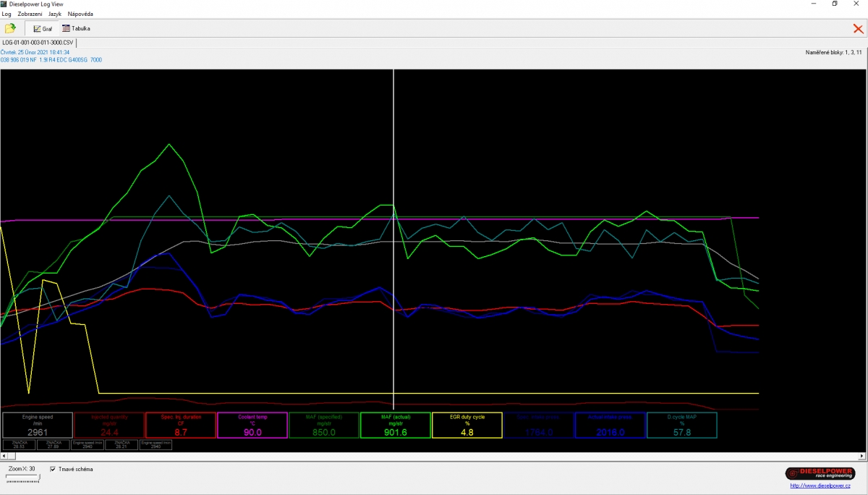The image size is (868, 495).
Task: Click the date text Čtvrtek 25 Únor 2021
Action: pyautogui.click(x=35, y=52)
